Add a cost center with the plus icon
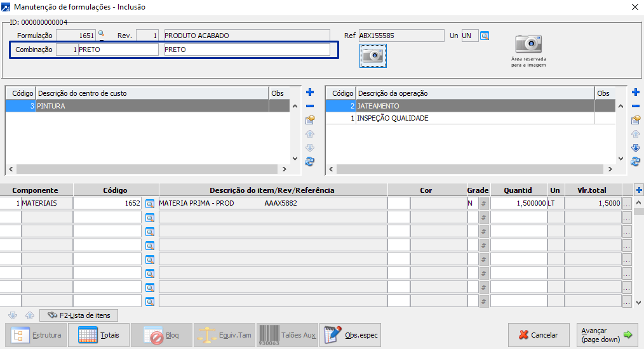 coord(310,93)
